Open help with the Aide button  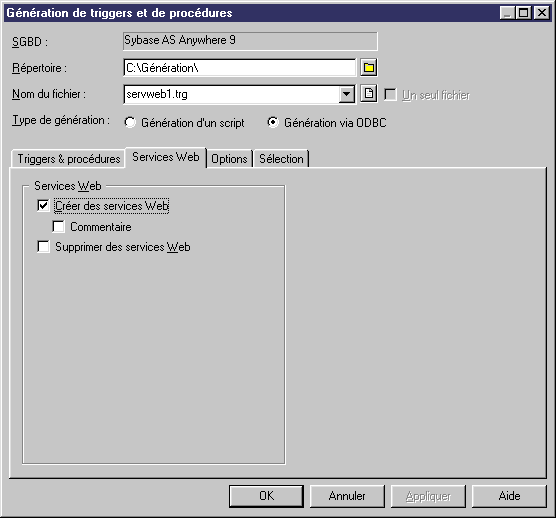[x=509, y=496]
